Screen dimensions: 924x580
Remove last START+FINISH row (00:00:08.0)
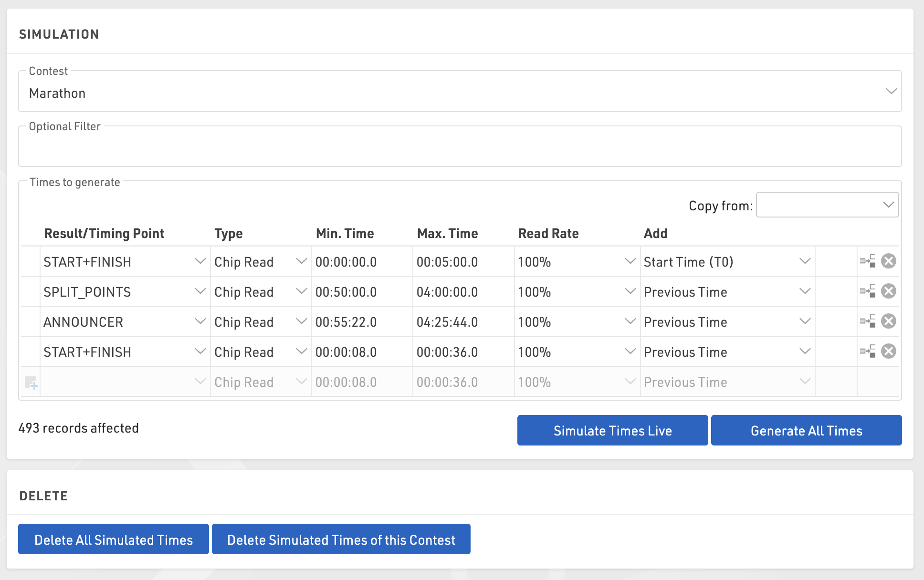click(x=888, y=352)
